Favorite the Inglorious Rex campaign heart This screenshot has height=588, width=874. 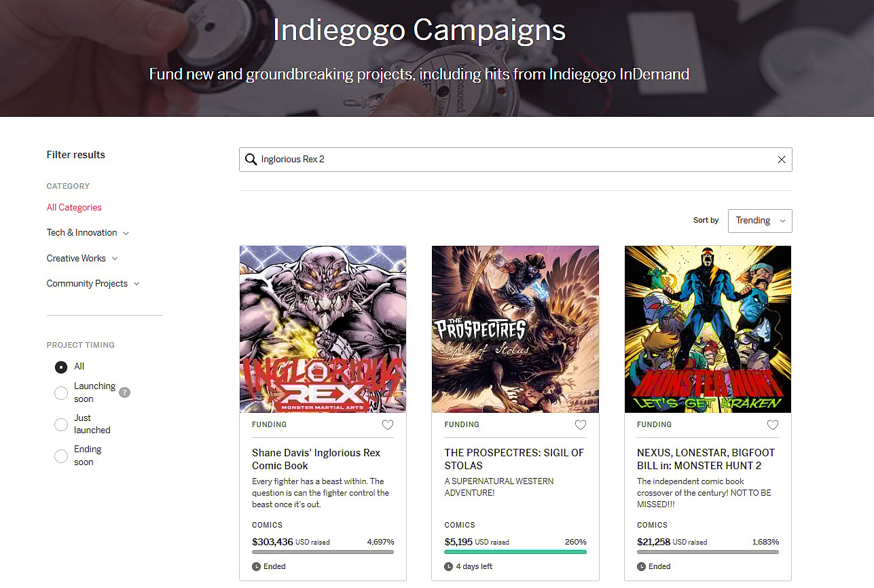click(388, 425)
